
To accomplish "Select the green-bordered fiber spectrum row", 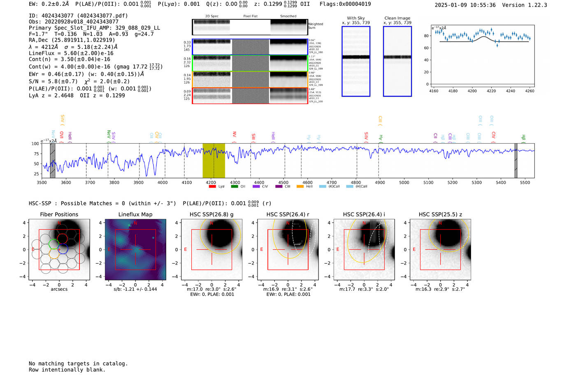I will [250, 63].
